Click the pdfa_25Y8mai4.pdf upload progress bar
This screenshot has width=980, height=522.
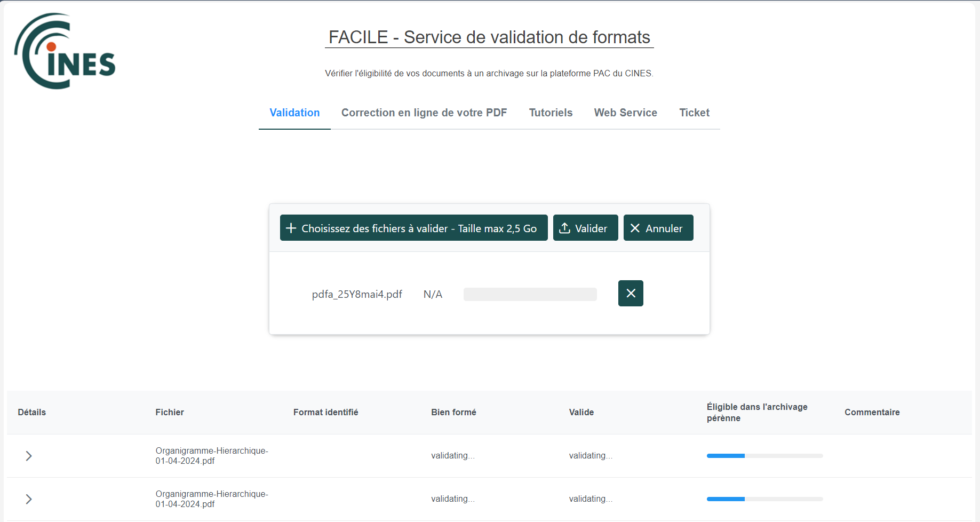pyautogui.click(x=530, y=294)
